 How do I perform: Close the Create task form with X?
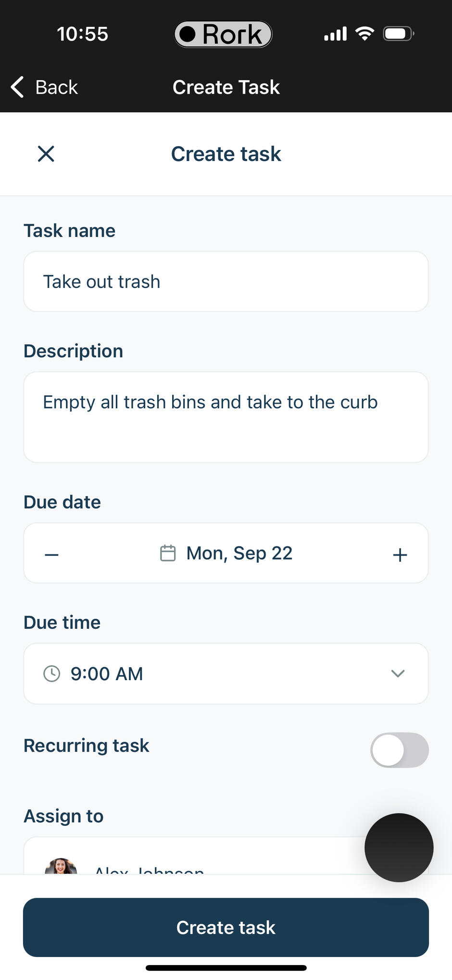(x=46, y=154)
